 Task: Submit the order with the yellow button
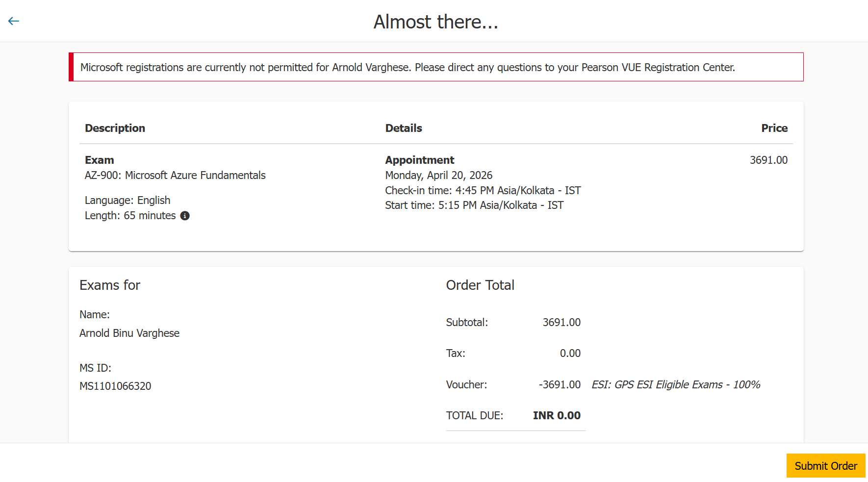pyautogui.click(x=826, y=466)
